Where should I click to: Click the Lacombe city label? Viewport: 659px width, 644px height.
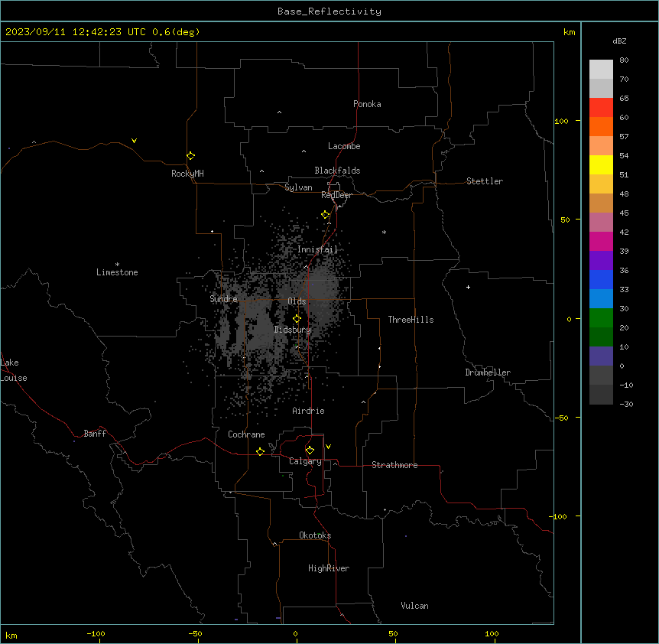pos(344,146)
